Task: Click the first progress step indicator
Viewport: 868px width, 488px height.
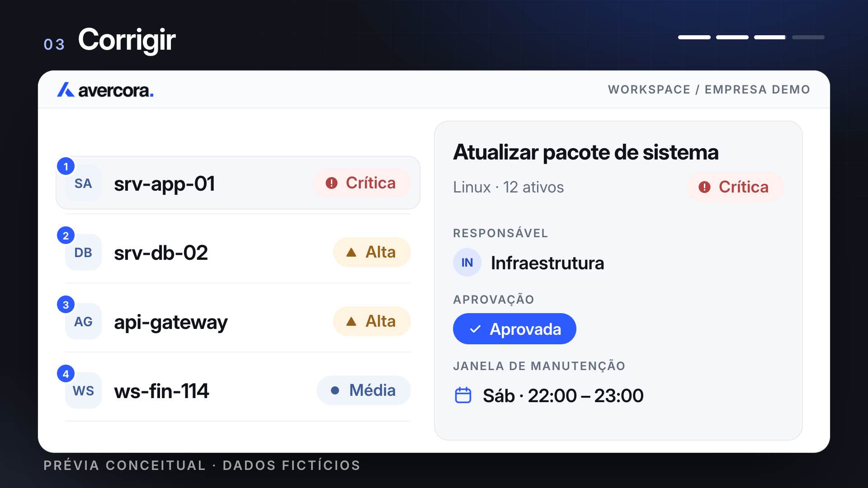Action: pos(694,38)
